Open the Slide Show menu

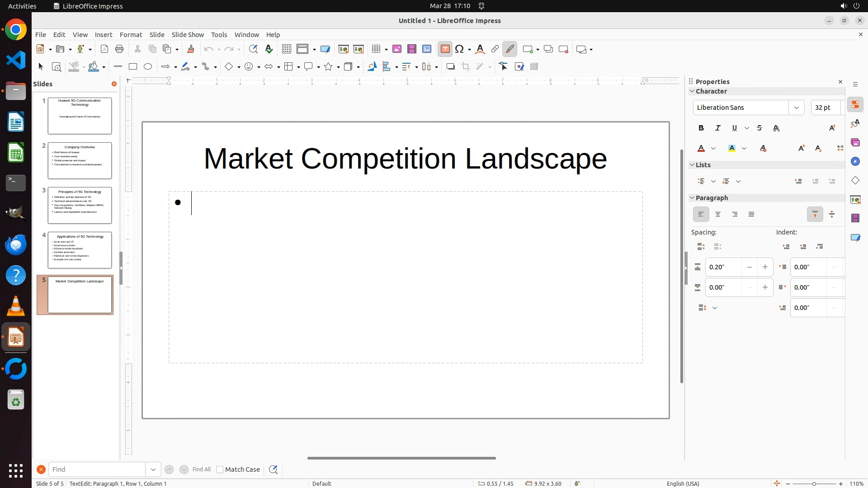tap(188, 35)
